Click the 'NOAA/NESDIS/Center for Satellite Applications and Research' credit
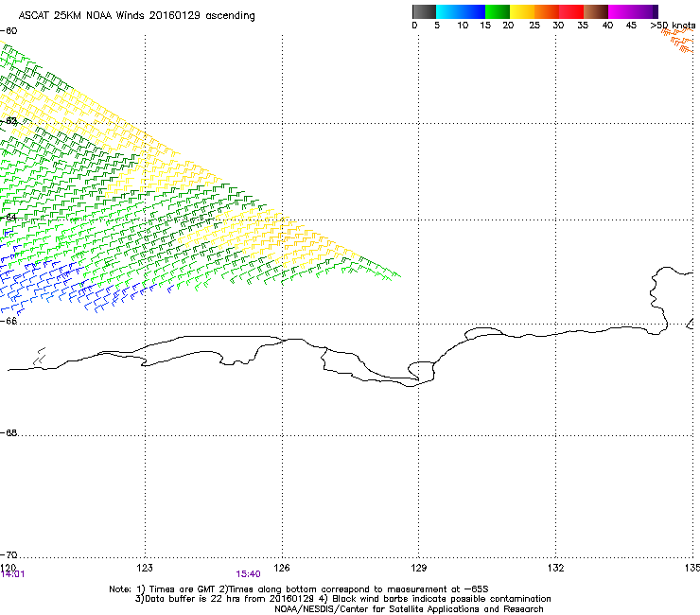The width and height of the screenshot is (700, 615). point(409,609)
